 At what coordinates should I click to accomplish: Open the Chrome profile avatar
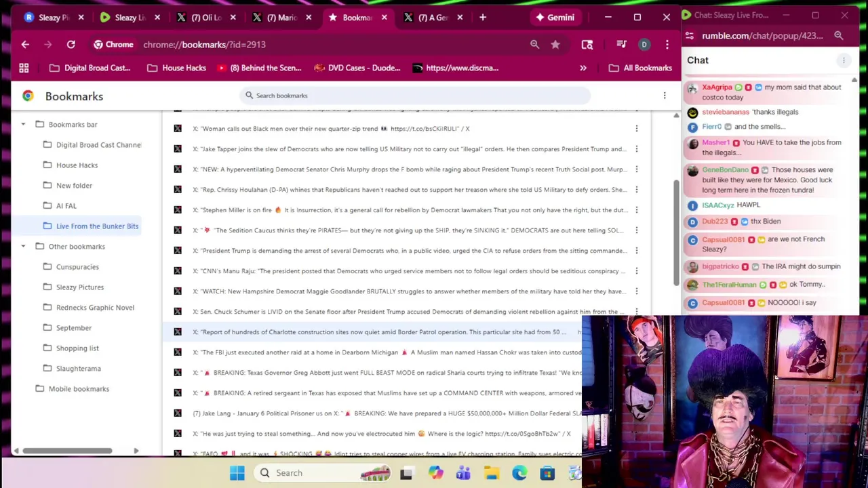[644, 45]
